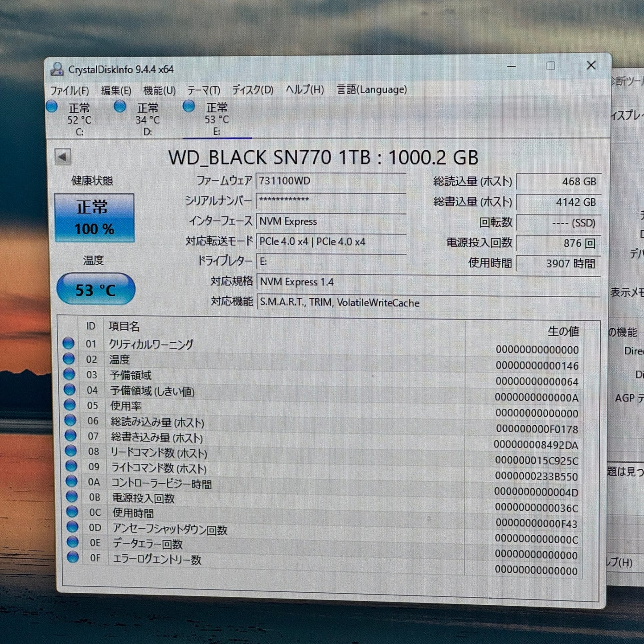
Task: Click the standard field NVM Express 1.4
Action: click(428, 282)
